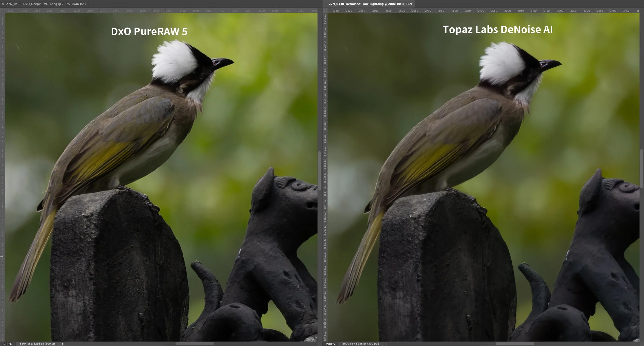The width and height of the screenshot is (644, 346).
Task: Click right window's vertical scrollbar thumb
Action: tap(642, 168)
